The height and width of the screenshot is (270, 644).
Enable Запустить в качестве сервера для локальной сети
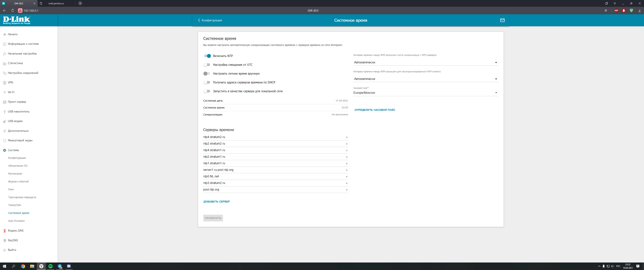point(206,91)
